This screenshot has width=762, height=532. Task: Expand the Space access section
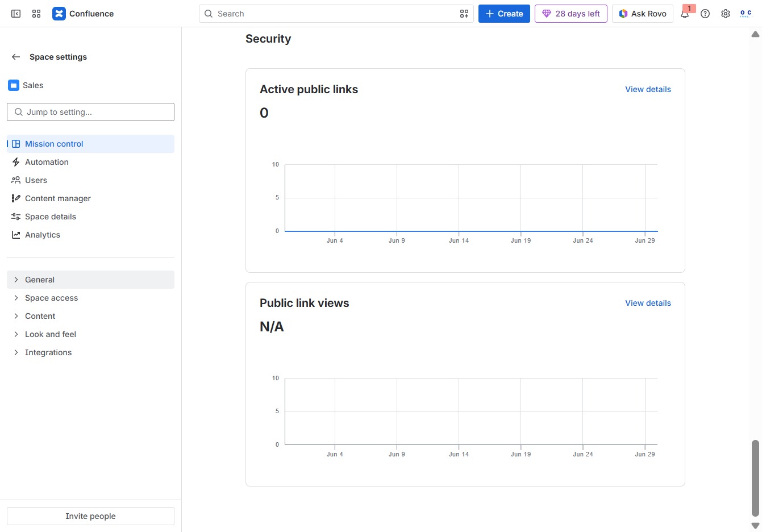(90, 298)
